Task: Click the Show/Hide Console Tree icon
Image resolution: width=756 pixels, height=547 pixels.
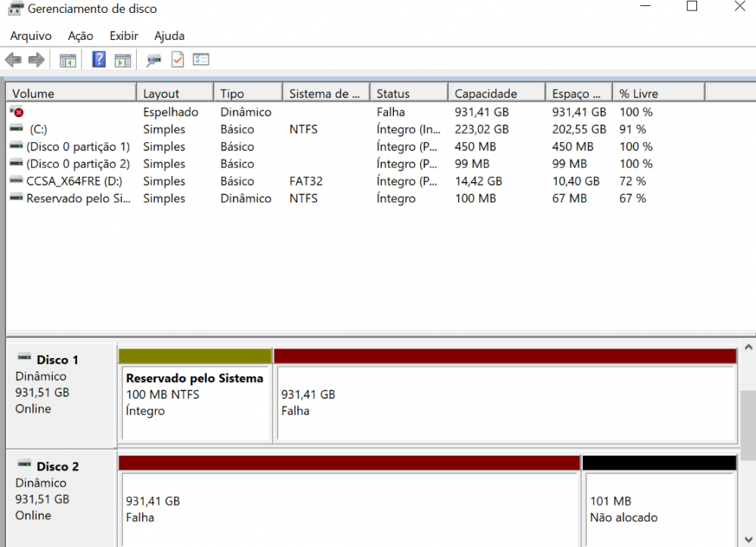Action: coord(68,60)
